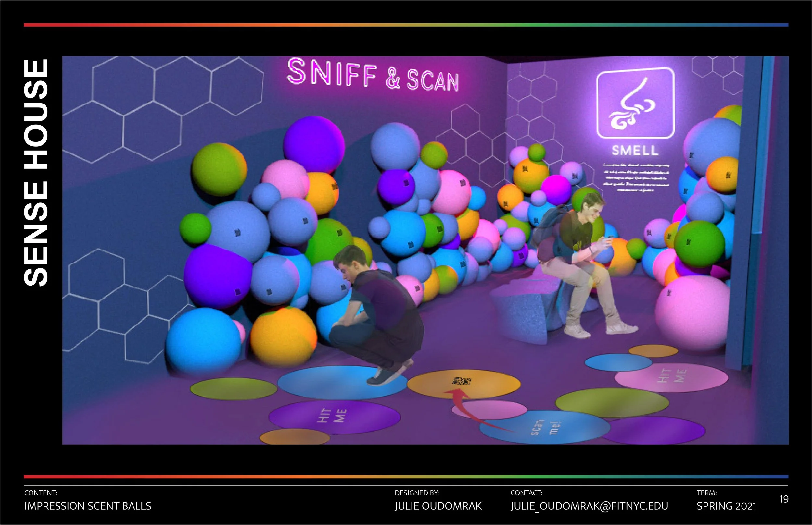Click the IMPRESSION SCENT BALLS content text

tap(88, 506)
